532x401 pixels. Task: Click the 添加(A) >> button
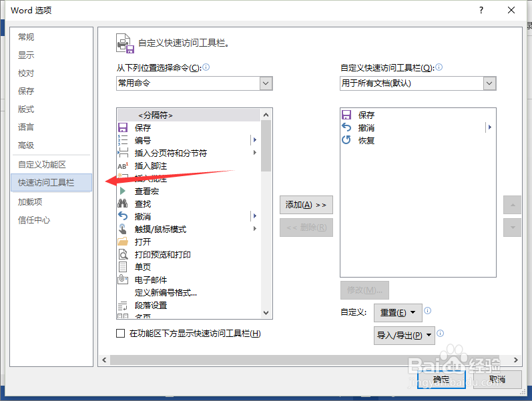[306, 205]
